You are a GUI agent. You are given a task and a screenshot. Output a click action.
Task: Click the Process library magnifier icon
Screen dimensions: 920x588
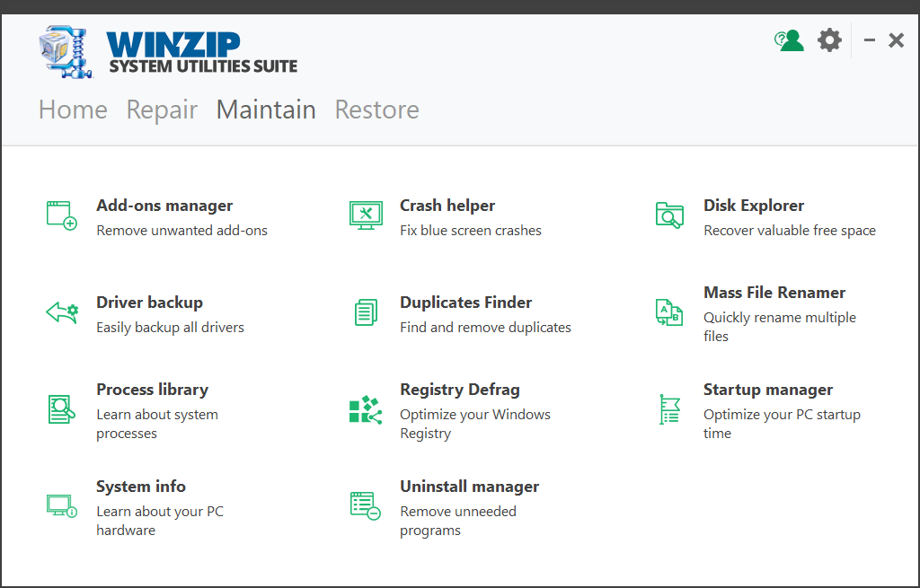pos(60,408)
